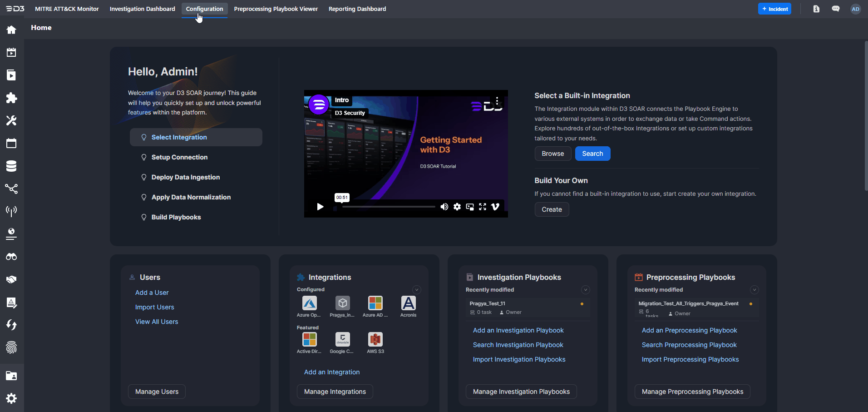Open the wrench tools sidebar icon

(11, 121)
